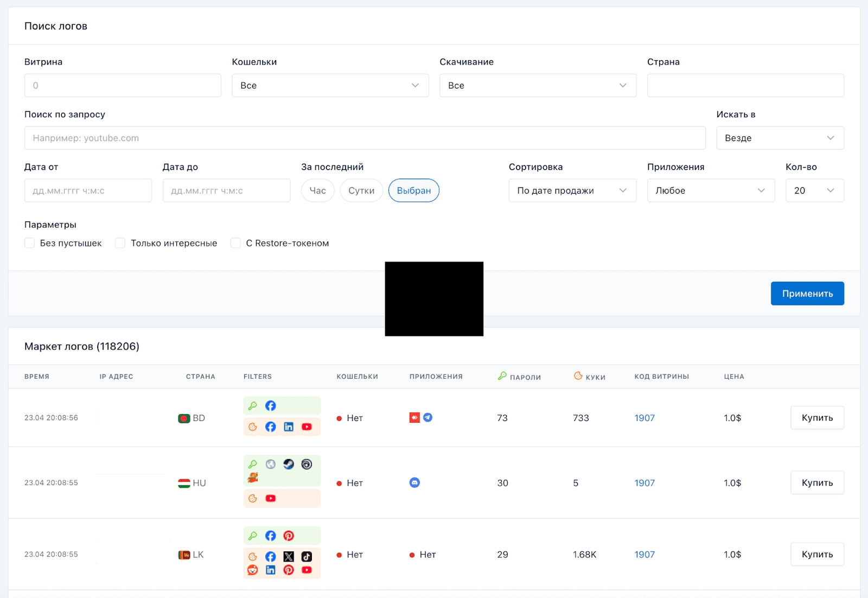Viewport: 868px width, 598px height.
Task: Click the Steam icon in the HU row
Action: [289, 464]
